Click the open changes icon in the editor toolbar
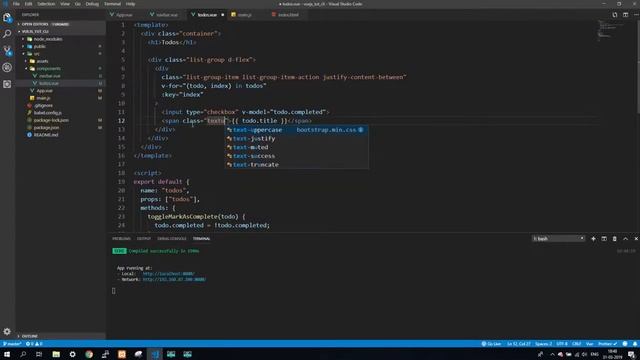 [x=615, y=15]
